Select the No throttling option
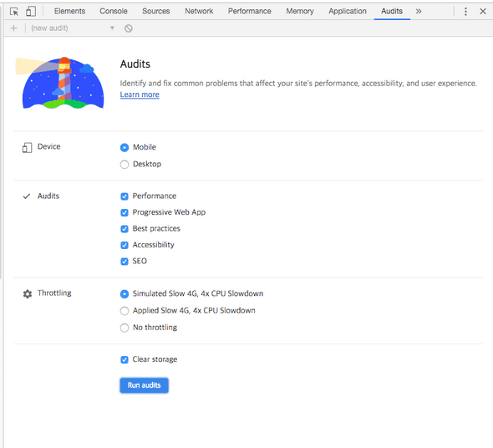Viewport: 493px width, 448px height. click(x=125, y=328)
